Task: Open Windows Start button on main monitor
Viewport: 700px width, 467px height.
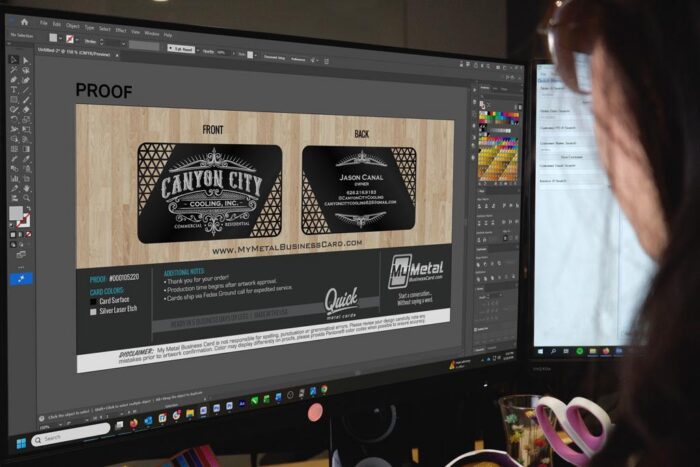Action: pos(21,443)
